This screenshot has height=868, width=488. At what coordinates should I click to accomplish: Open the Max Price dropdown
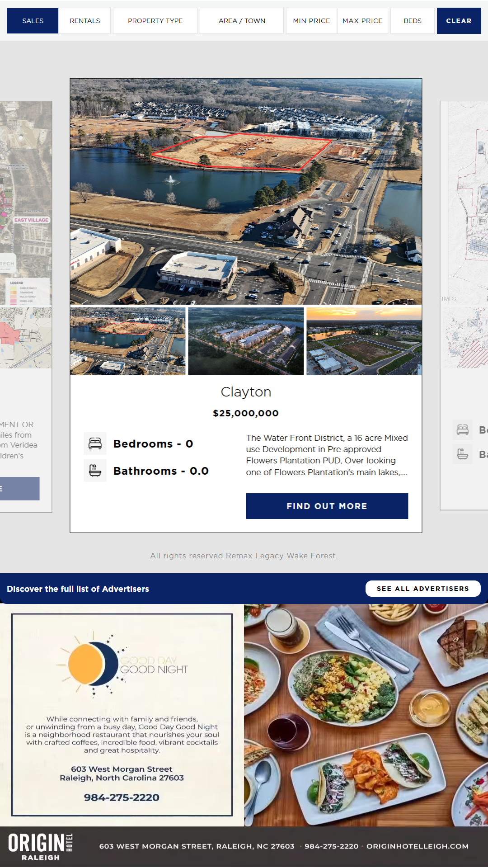tap(362, 21)
